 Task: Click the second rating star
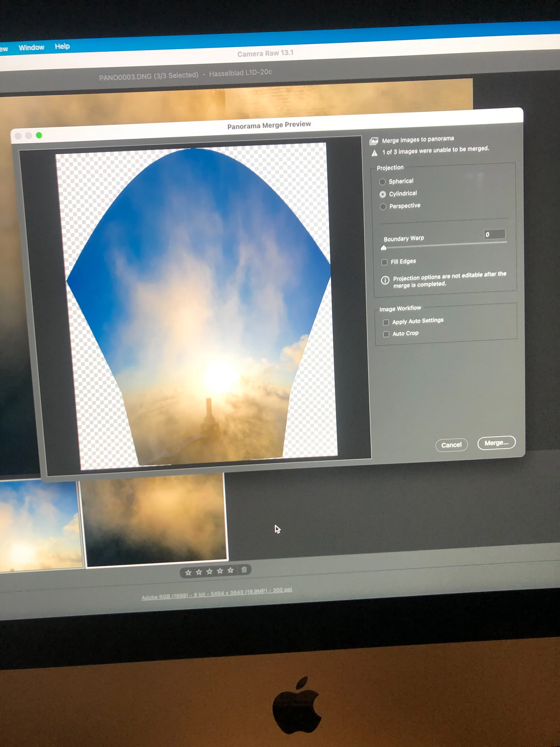[199, 572]
